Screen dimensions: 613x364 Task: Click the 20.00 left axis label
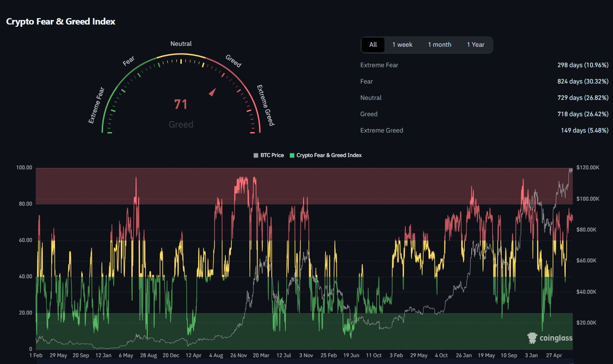[x=25, y=313]
